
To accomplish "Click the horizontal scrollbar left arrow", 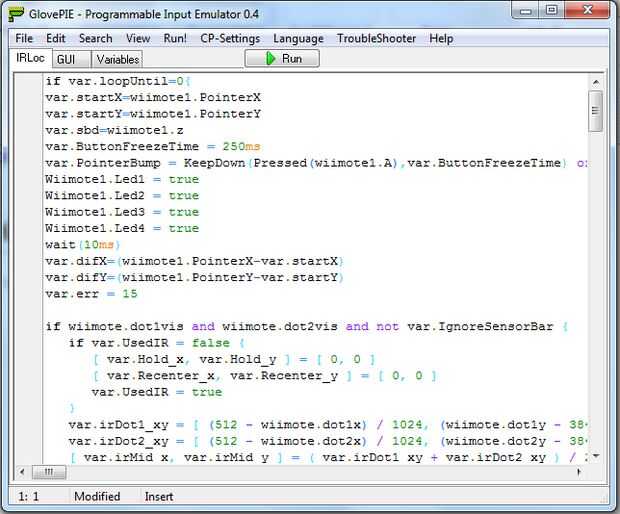I will click(x=22, y=472).
